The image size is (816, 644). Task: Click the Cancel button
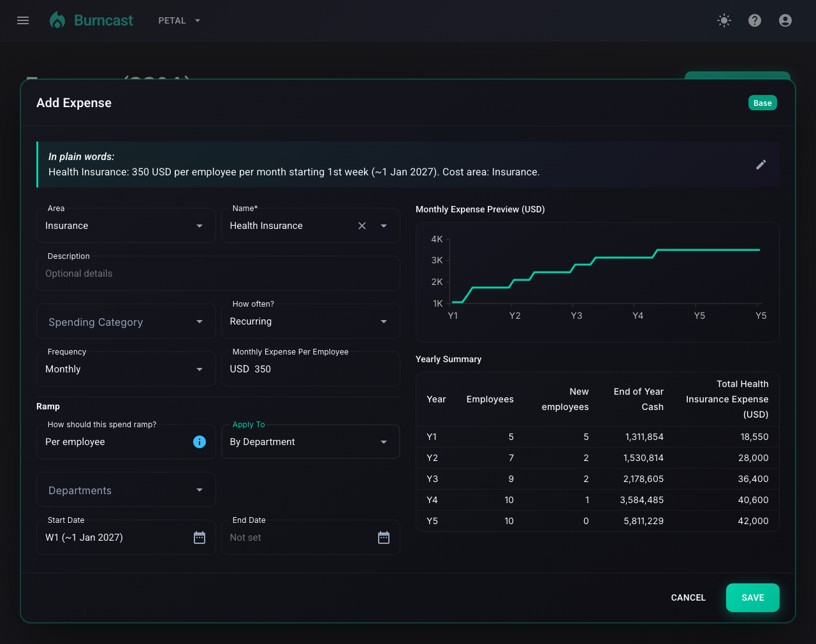688,597
